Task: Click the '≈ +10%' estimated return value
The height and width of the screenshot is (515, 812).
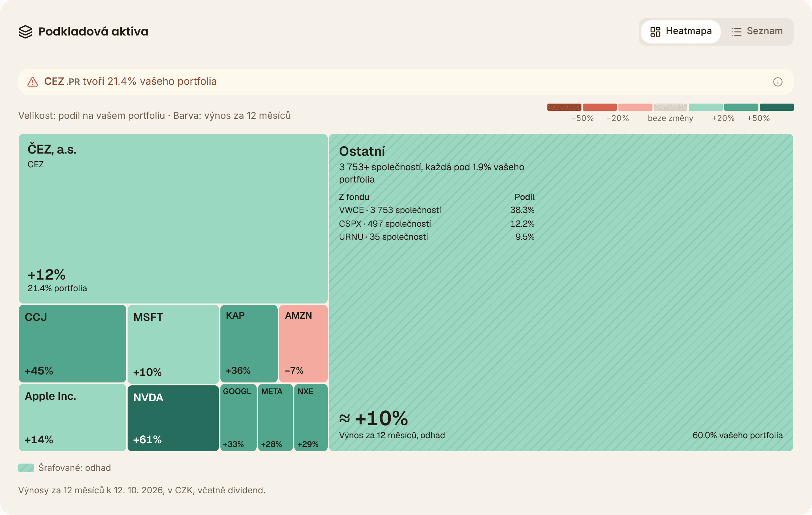Action: coord(374,419)
